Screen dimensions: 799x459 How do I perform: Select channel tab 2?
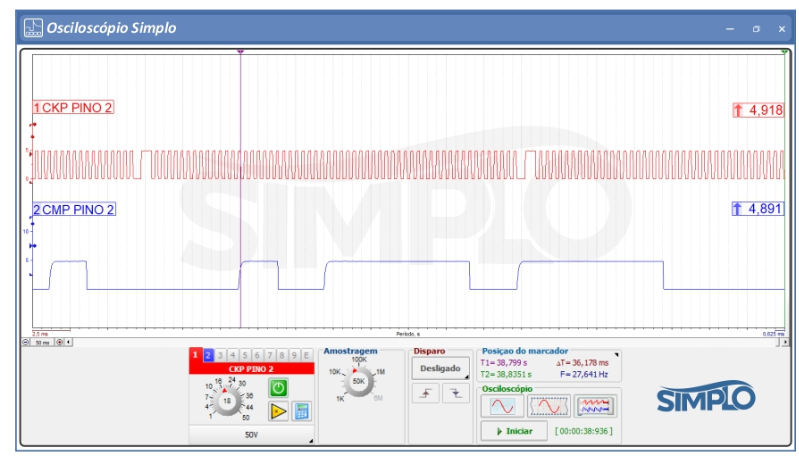208,355
